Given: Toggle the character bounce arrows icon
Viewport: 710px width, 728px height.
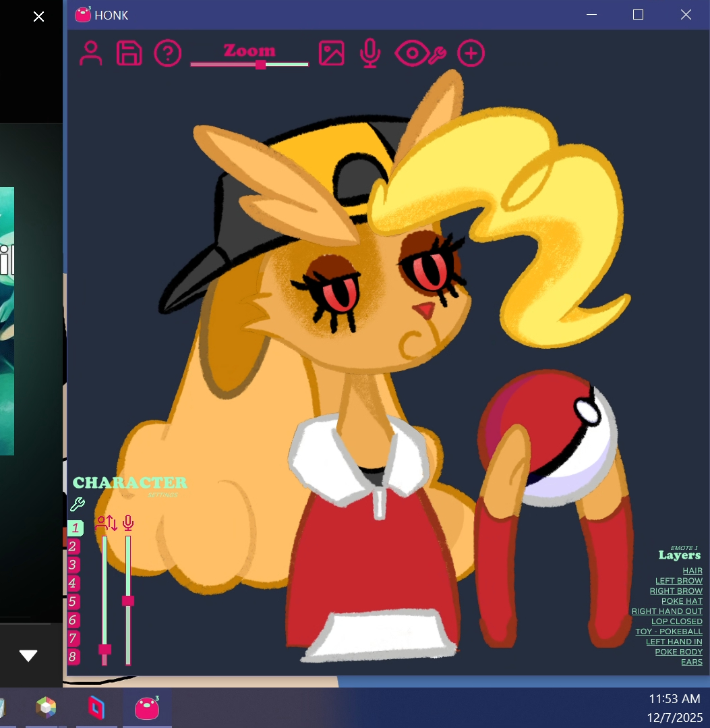Looking at the screenshot, I should (x=107, y=523).
